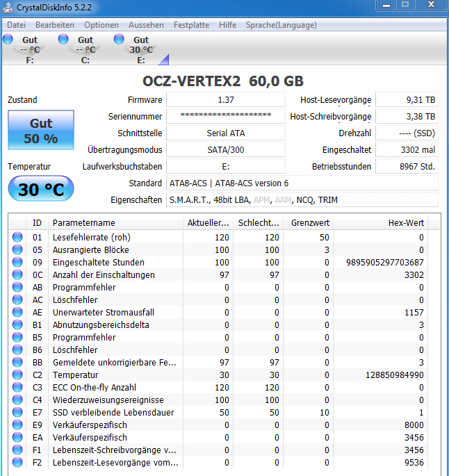Click status orb of Ausrangierte Blöcke row
Image resolution: width=449 pixels, height=476 pixels.
pos(17,250)
